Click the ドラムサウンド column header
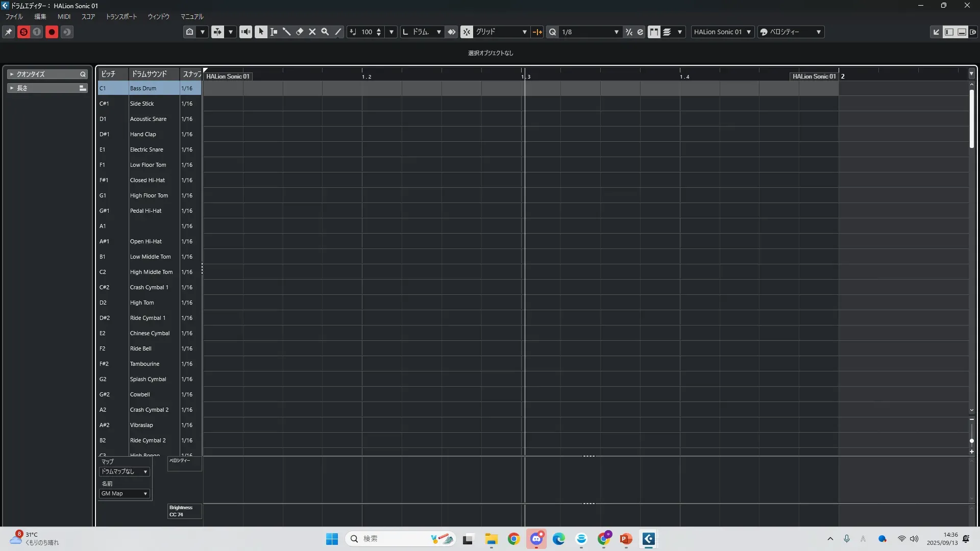The width and height of the screenshot is (980, 551). tap(150, 74)
